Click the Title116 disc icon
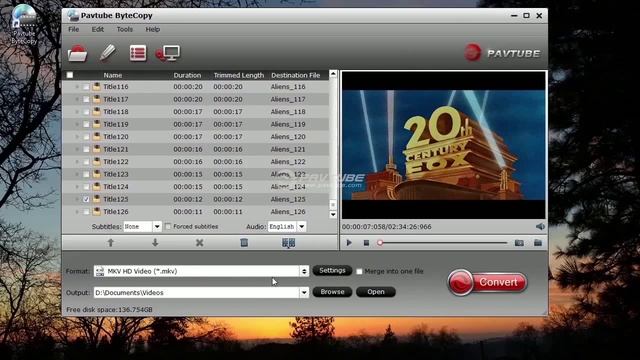The width and height of the screenshot is (640, 360). click(x=97, y=87)
